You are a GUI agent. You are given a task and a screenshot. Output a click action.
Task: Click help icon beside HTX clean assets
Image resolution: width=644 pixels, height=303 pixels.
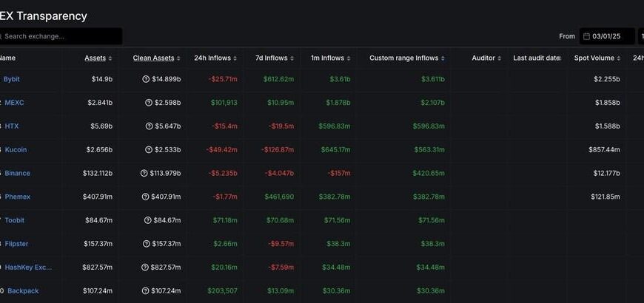[149, 126]
